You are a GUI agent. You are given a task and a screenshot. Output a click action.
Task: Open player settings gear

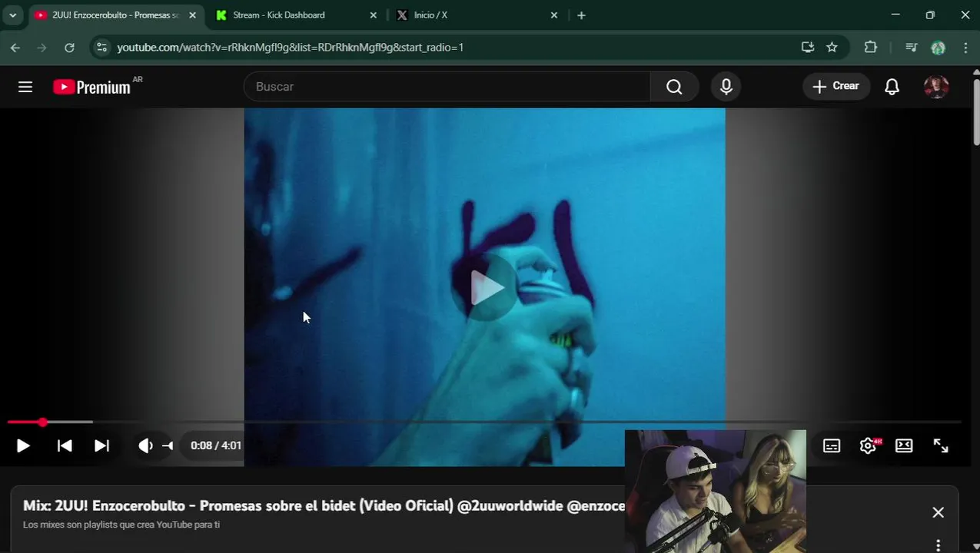click(868, 445)
